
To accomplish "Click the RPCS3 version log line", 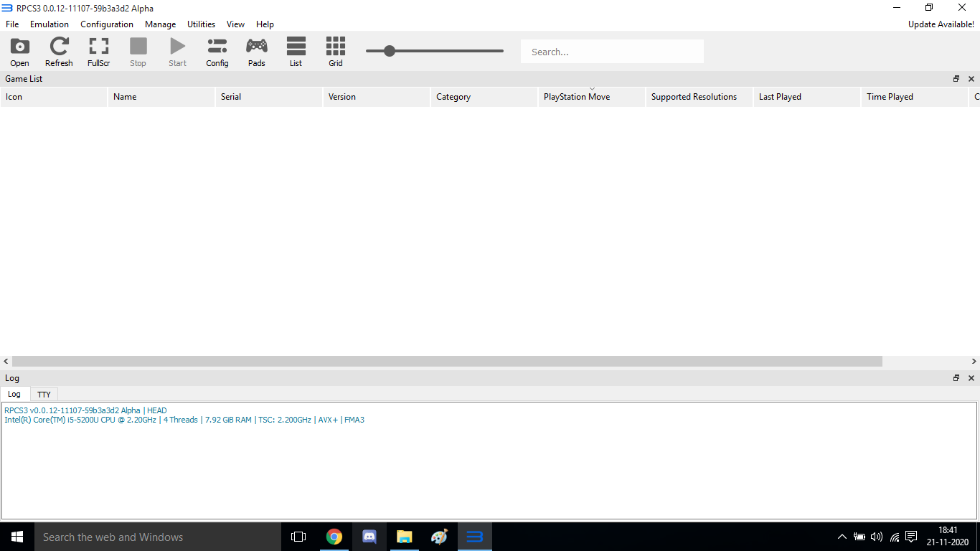I will pos(85,410).
